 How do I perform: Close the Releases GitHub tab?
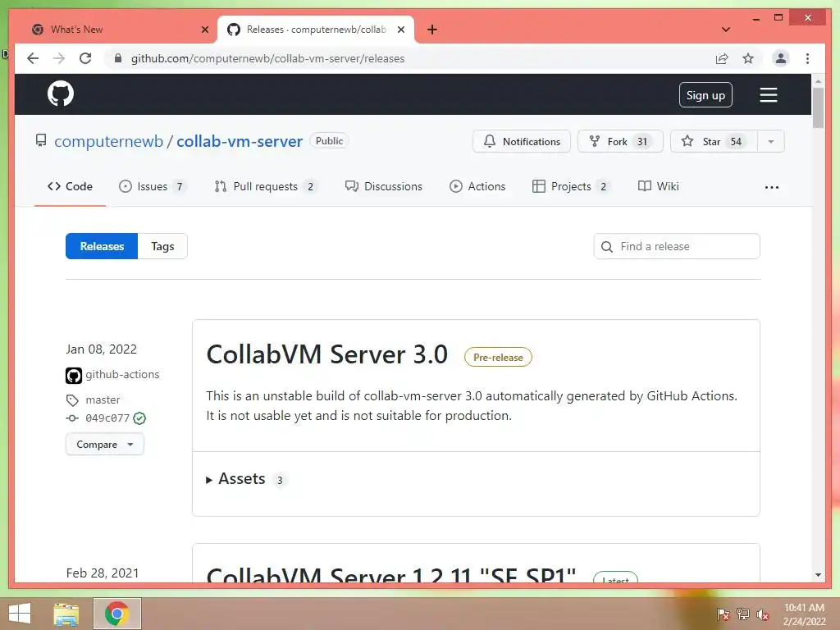pos(400,30)
